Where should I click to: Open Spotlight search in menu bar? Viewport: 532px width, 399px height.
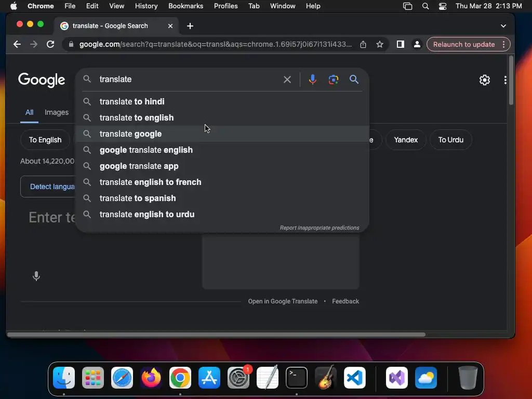point(425,6)
